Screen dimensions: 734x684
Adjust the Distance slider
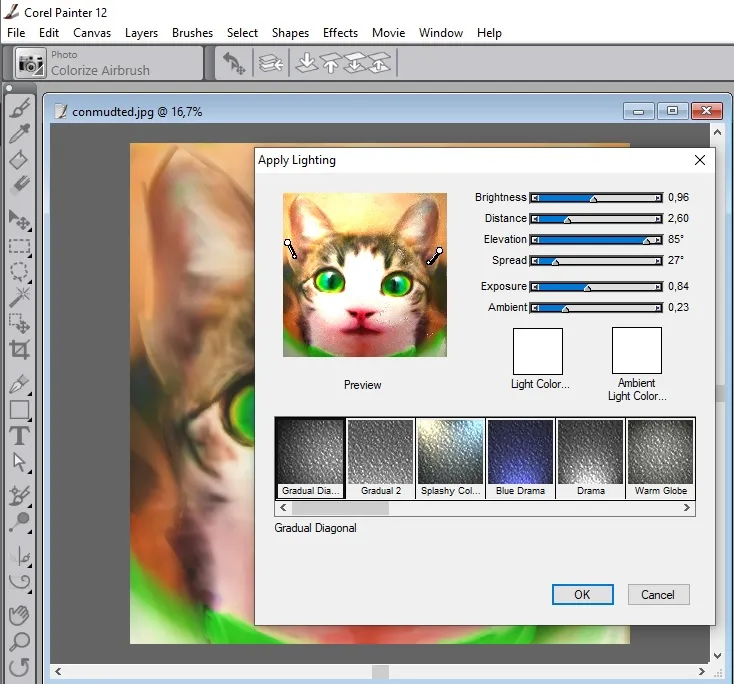point(596,219)
